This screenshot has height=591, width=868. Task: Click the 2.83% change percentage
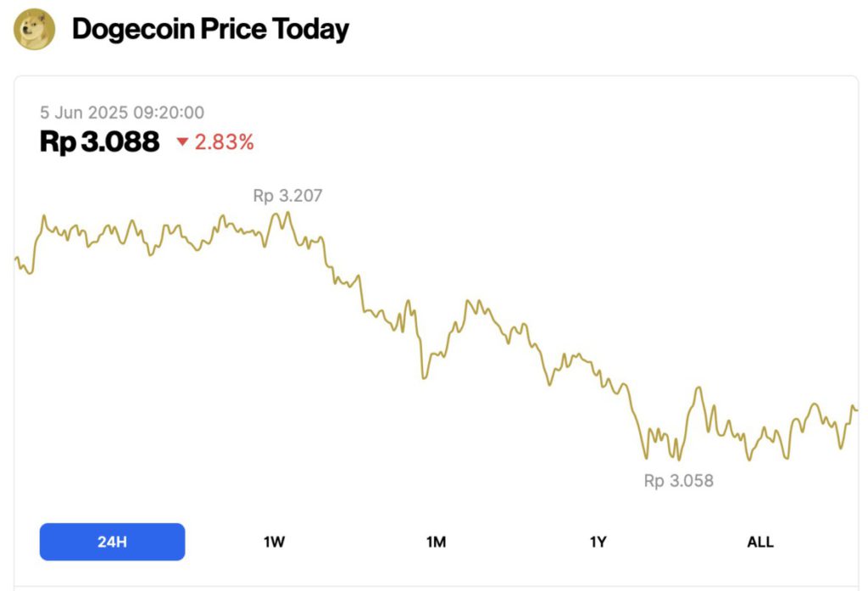coord(223,143)
